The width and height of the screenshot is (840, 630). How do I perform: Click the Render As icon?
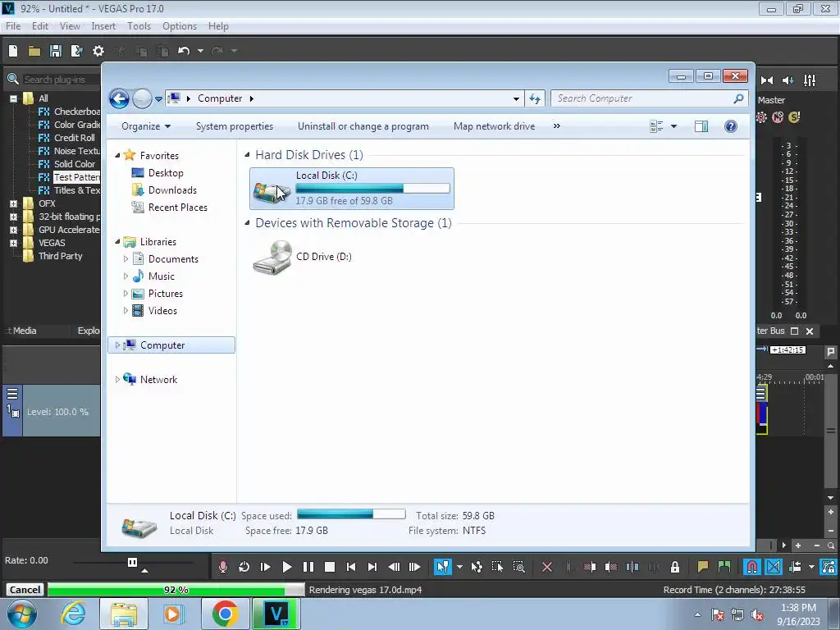[x=76, y=51]
